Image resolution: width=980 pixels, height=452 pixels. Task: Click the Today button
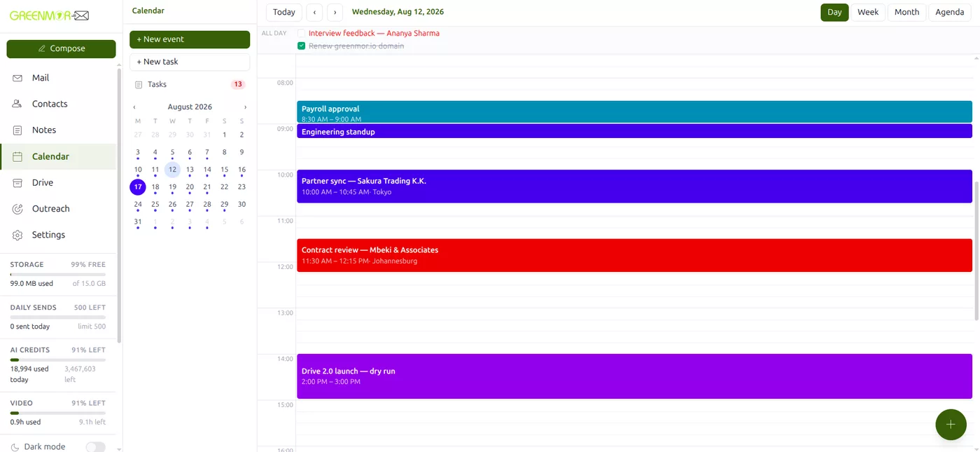pos(284,12)
